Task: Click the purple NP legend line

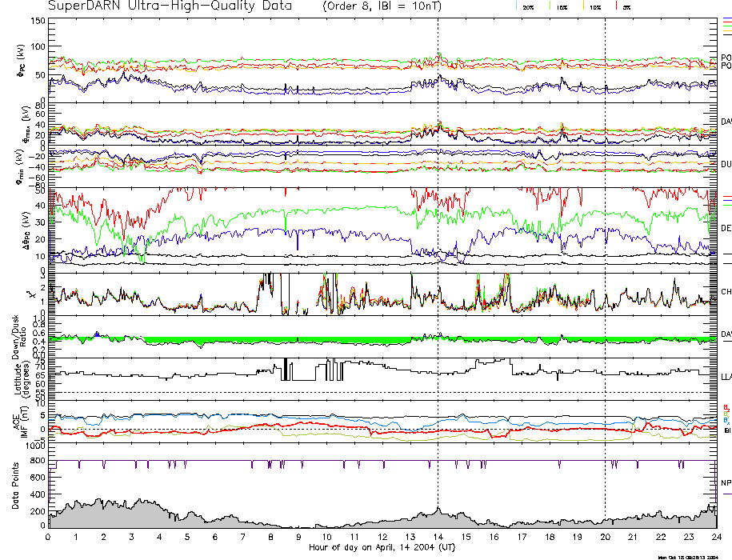Action: coord(727,494)
